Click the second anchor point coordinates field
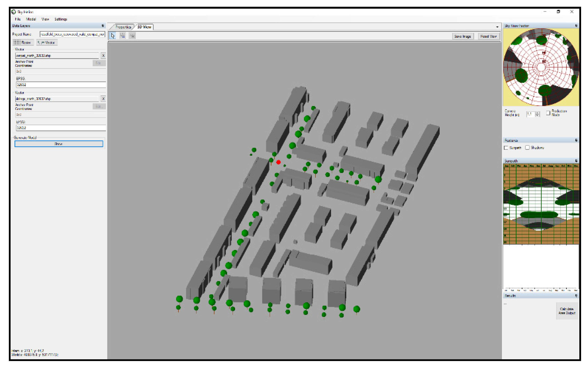 [61, 115]
